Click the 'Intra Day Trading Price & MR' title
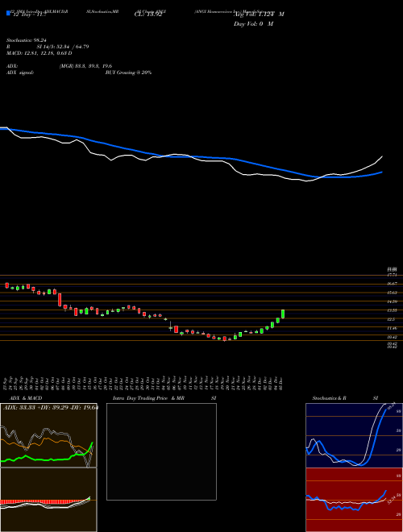Viewport: 403px width, 532px height. (148, 398)
